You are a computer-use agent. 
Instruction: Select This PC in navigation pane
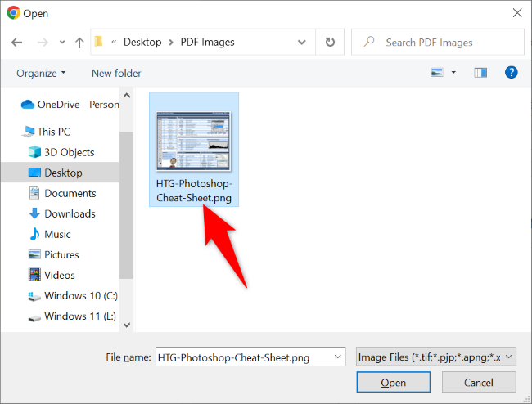point(46,132)
